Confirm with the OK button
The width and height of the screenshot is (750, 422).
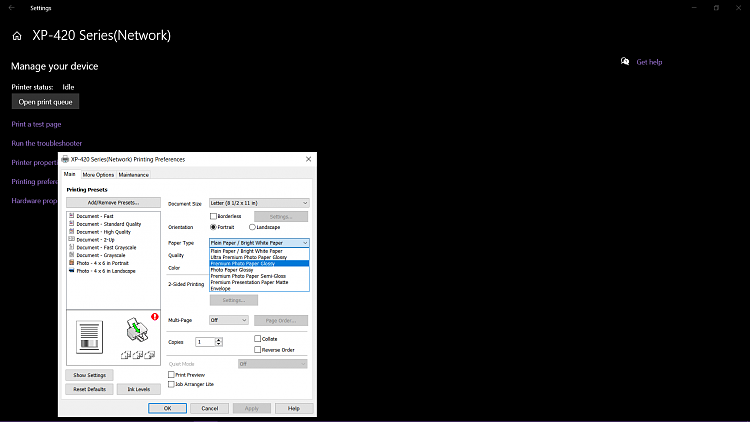[x=167, y=408]
